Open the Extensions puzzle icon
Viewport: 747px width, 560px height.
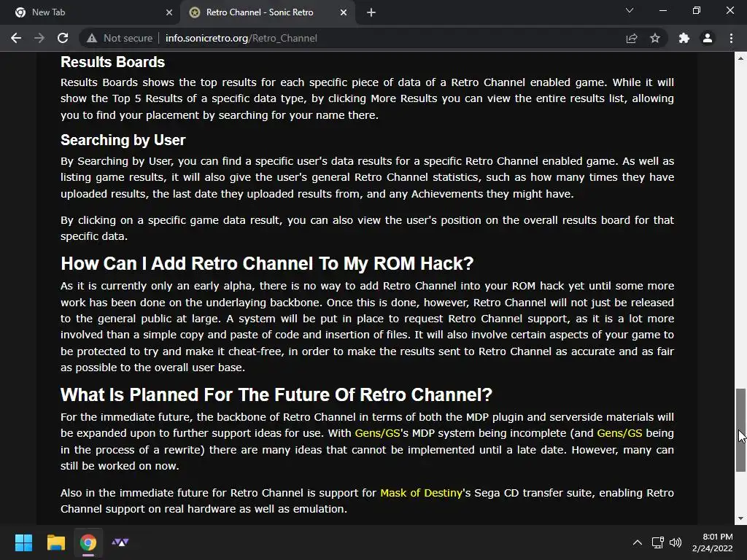point(684,38)
